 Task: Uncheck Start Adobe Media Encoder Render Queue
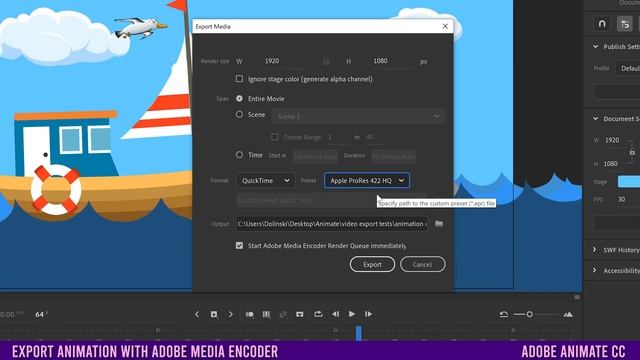pyautogui.click(x=239, y=245)
